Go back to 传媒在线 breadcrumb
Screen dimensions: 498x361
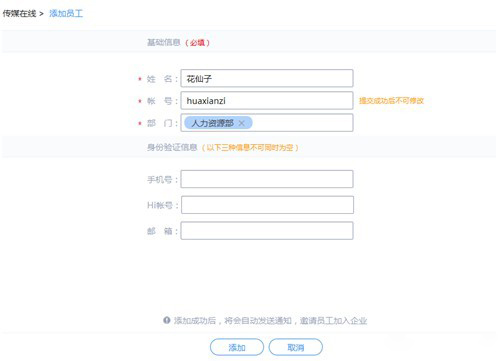(19, 14)
